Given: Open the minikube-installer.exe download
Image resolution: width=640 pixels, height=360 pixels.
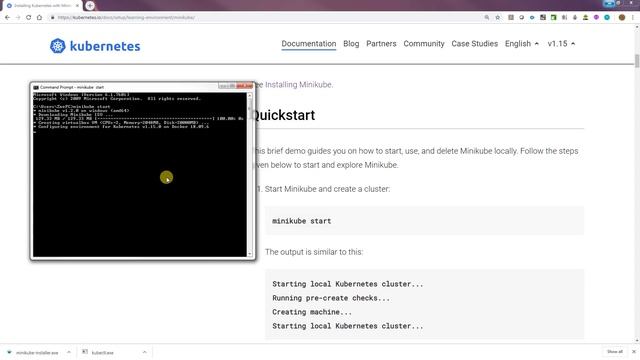Looking at the screenshot, I should click(37, 352).
